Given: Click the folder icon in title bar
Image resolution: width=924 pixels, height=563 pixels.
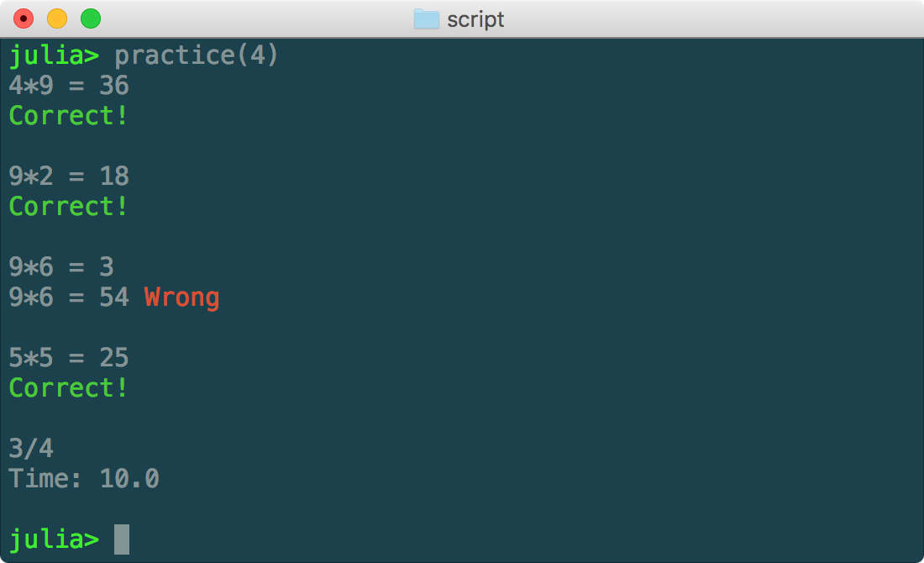Looking at the screenshot, I should [x=427, y=18].
